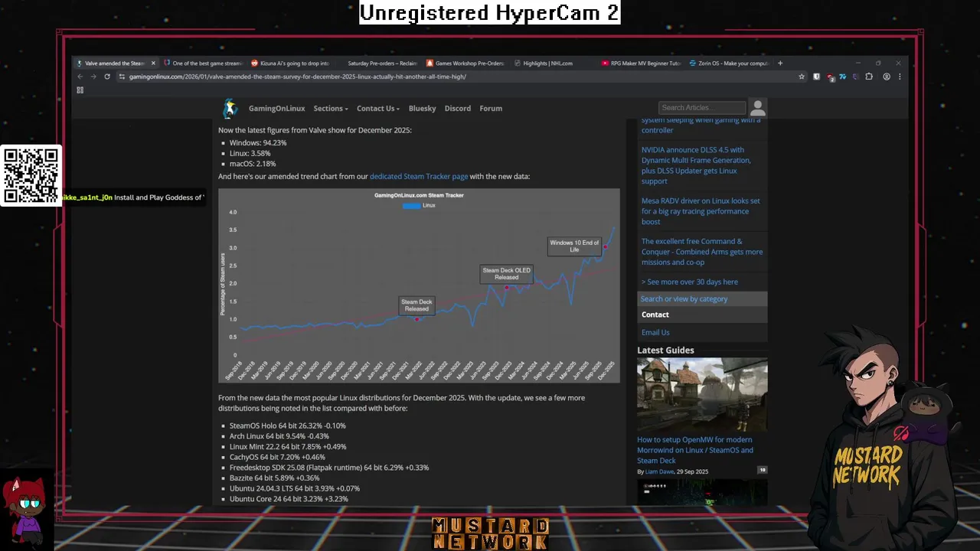
Task: Open NVIDIA announce DLSS 4.5 article link
Action: [696, 165]
